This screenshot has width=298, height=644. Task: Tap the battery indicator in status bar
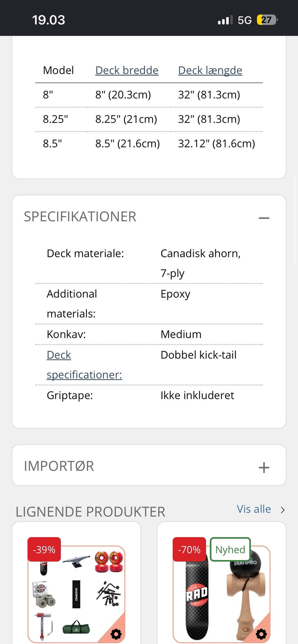coord(267,20)
